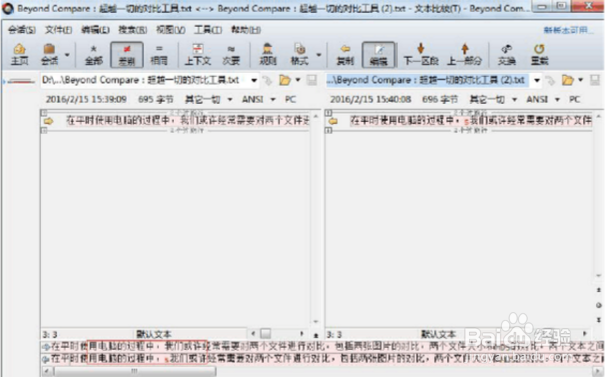Toggle the 上下文 context display
Image resolution: width=605 pixels, height=377 pixels.
tap(198, 54)
